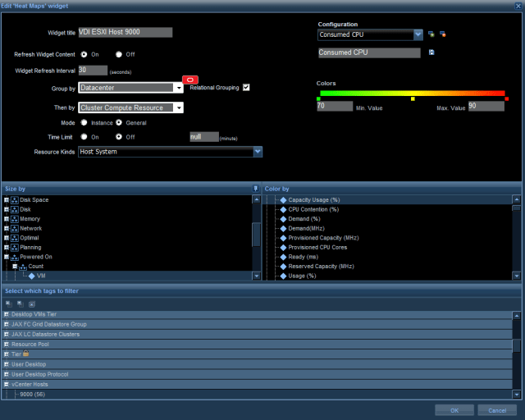This screenshot has width=525, height=420.
Task: Click the yellow midpoint color marker
Action: [413, 98]
